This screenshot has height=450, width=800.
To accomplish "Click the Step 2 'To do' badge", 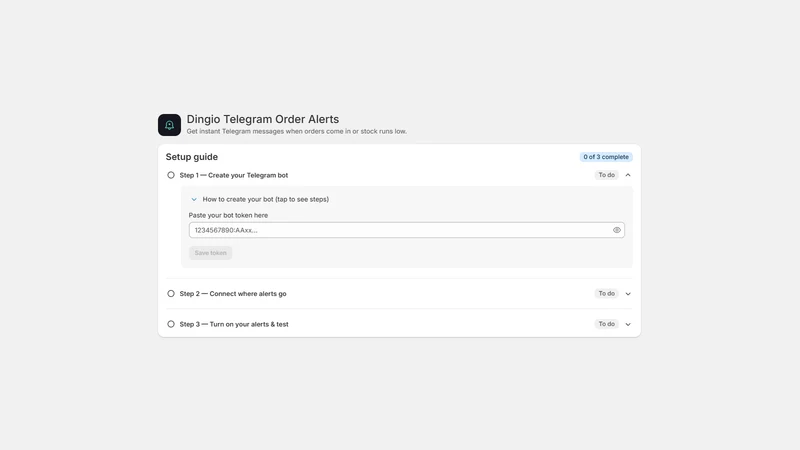I will (x=607, y=293).
